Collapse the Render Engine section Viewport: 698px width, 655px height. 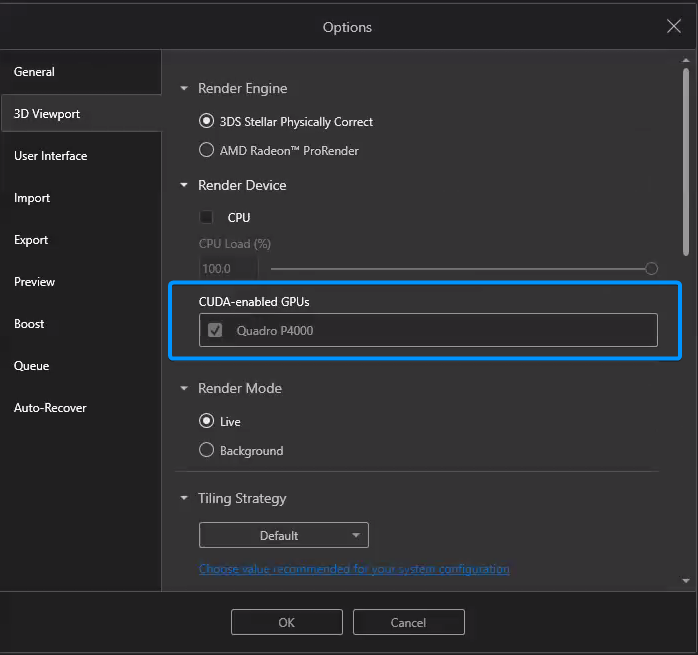[x=184, y=88]
